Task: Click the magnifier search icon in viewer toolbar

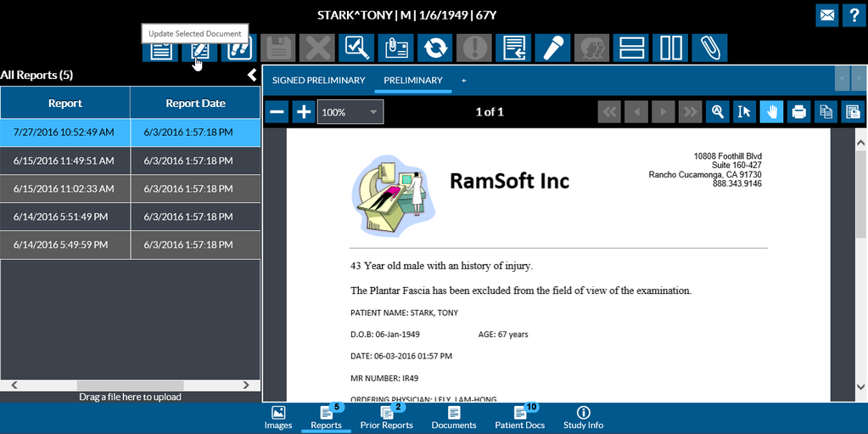Action: click(x=718, y=112)
